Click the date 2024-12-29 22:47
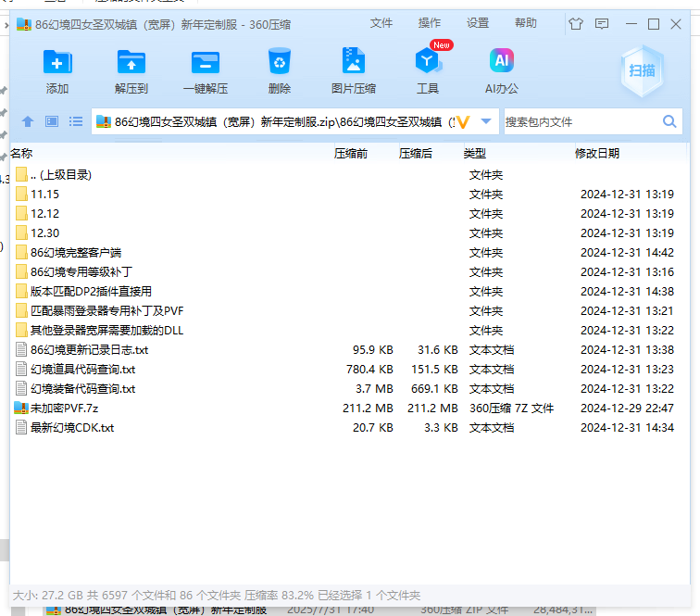 click(627, 408)
